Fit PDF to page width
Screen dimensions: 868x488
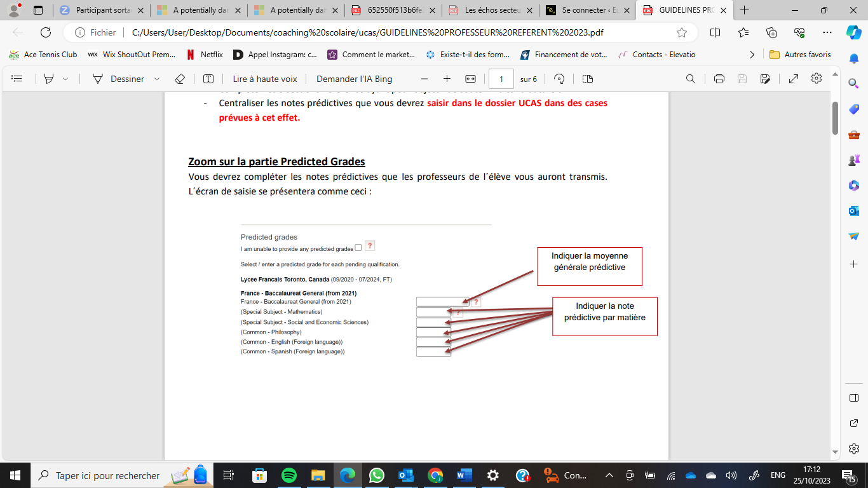pyautogui.click(x=470, y=79)
